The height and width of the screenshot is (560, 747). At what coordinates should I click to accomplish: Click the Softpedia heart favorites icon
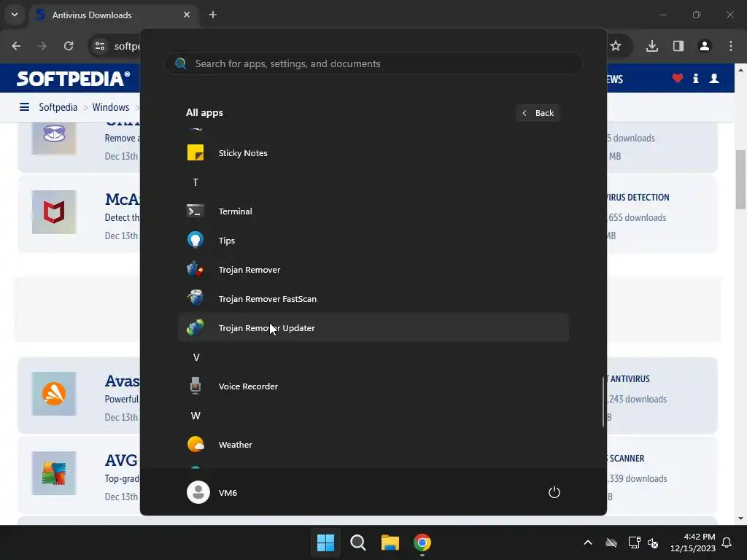[678, 78]
